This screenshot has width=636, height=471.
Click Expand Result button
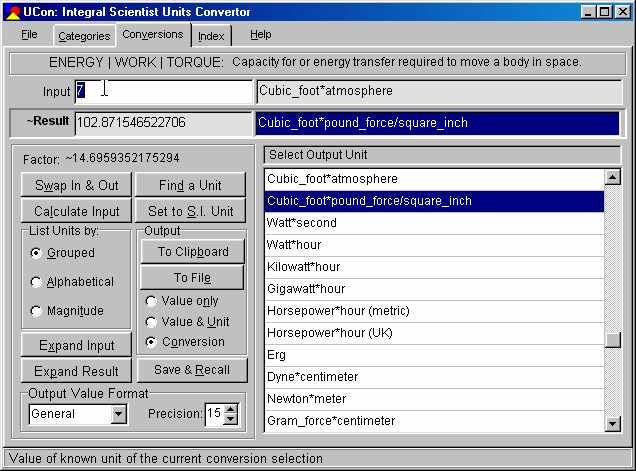coord(76,371)
